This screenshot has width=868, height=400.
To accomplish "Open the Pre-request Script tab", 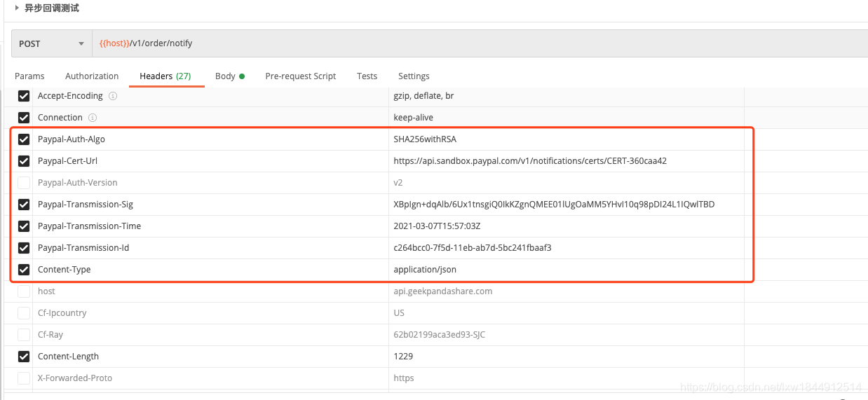I will point(300,76).
